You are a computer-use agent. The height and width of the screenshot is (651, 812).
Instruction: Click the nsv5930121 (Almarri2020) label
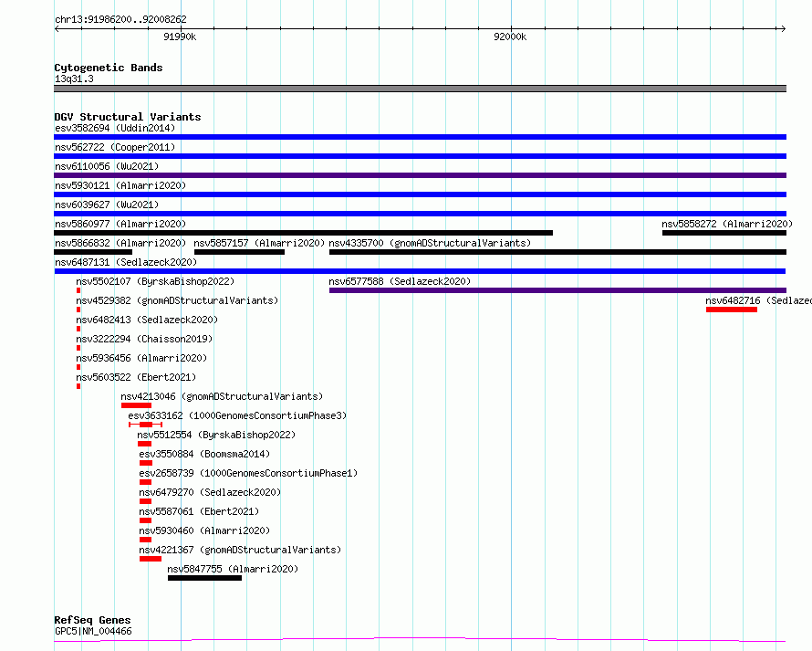coord(120,185)
